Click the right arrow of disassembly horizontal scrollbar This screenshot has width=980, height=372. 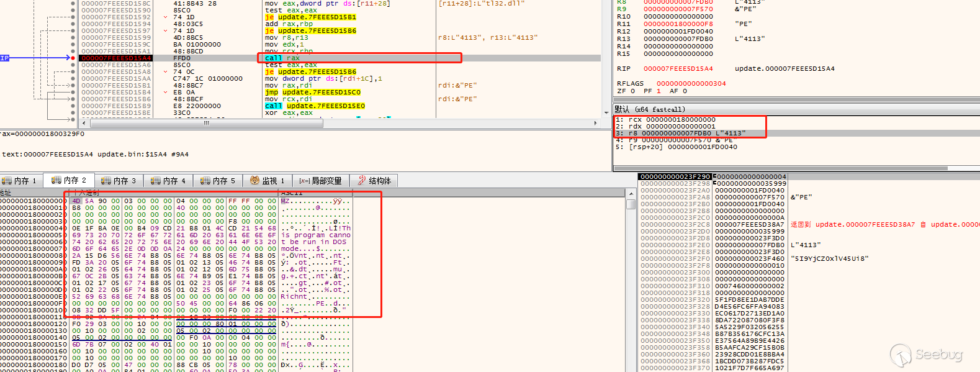click(596, 123)
